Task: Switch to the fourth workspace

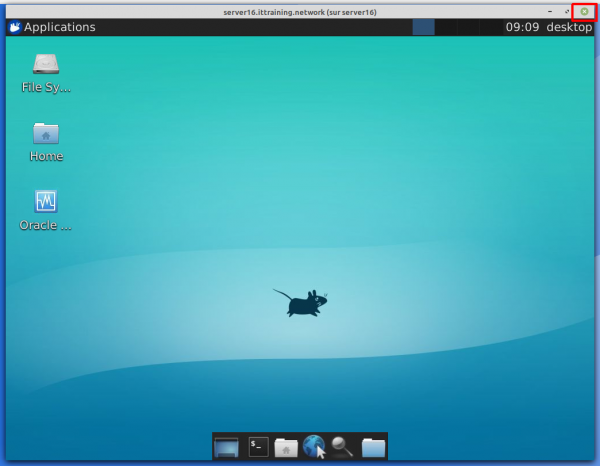Action: click(x=491, y=27)
